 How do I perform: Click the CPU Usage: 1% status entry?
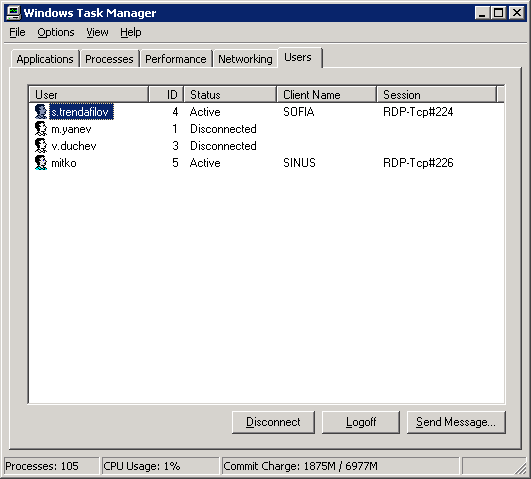161,466
